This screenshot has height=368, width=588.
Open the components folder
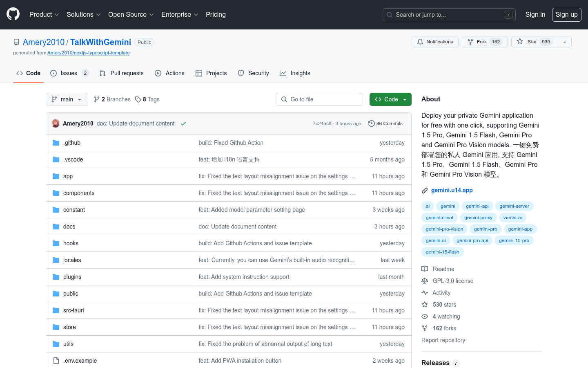coord(79,193)
